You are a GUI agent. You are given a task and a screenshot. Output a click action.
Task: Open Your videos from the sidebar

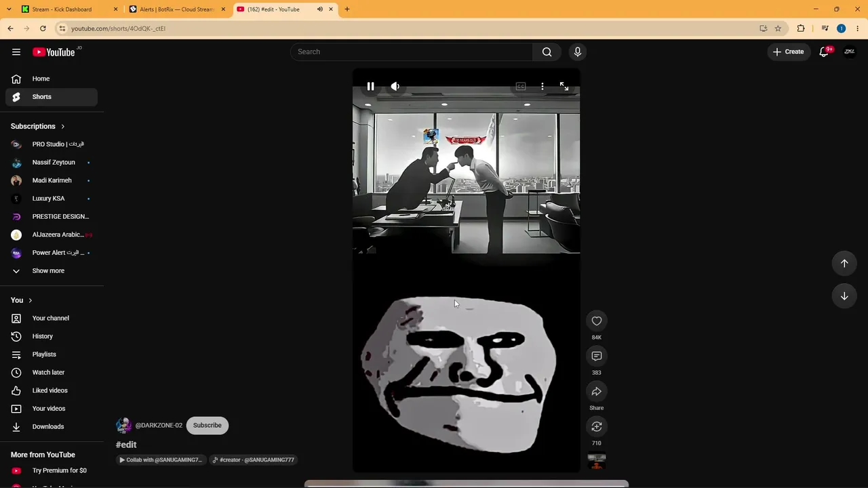[52, 409]
